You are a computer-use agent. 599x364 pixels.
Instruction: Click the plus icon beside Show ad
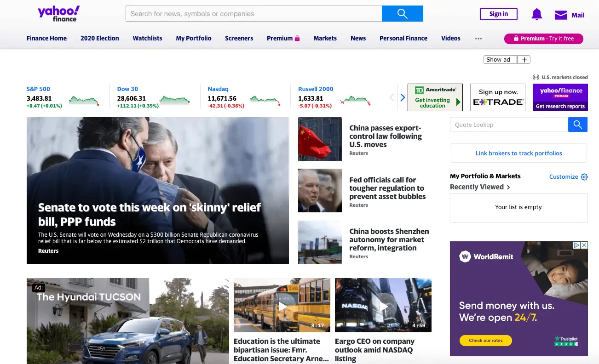[x=524, y=60]
